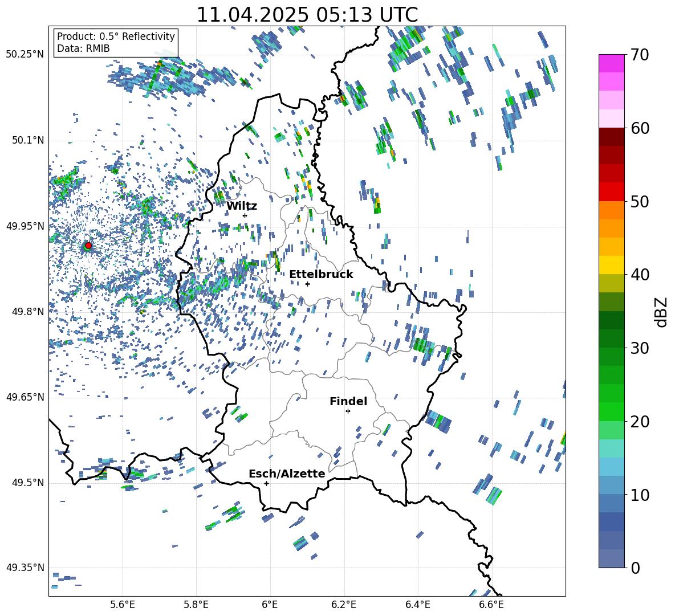Click the Wiltz station cross marker
Screen dimensions: 675x616
(245, 215)
